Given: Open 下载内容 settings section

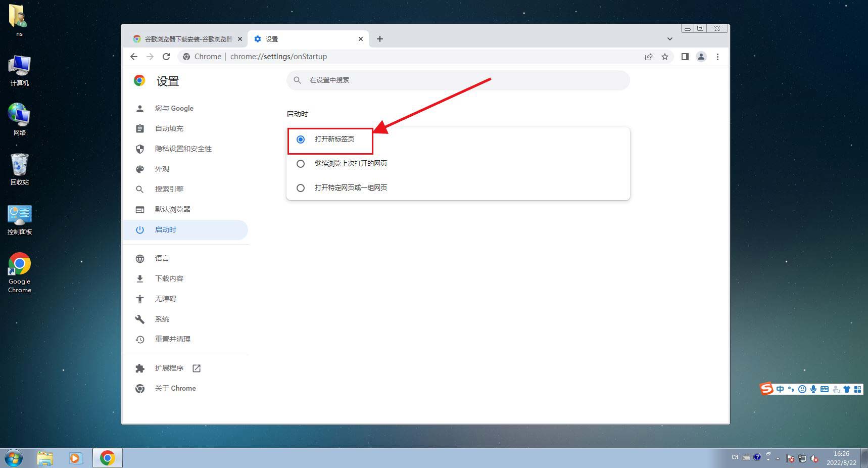Looking at the screenshot, I should [185, 278].
